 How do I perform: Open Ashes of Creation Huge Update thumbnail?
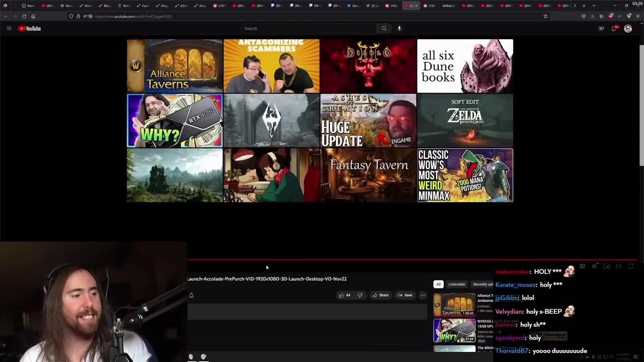coord(368,121)
